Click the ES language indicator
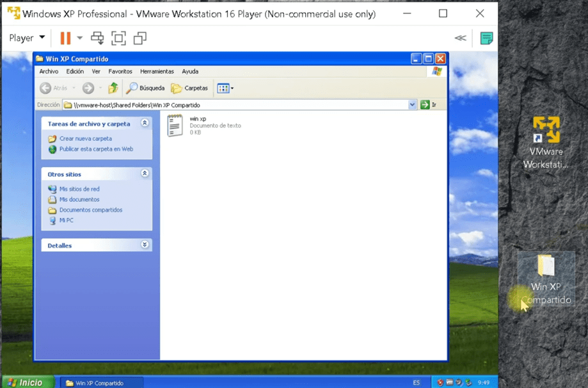This screenshot has height=388, width=588. (x=417, y=383)
